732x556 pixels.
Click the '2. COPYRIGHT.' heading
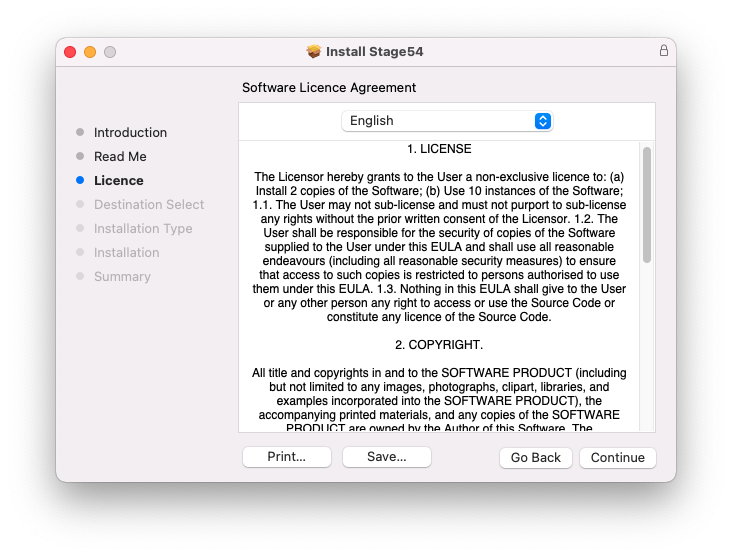[439, 345]
